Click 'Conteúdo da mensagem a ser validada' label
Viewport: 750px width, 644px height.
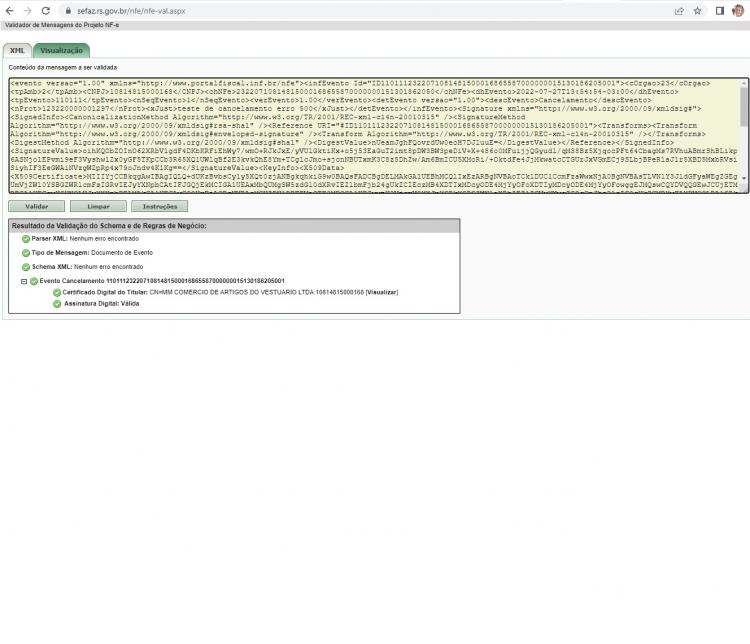click(x=63, y=67)
